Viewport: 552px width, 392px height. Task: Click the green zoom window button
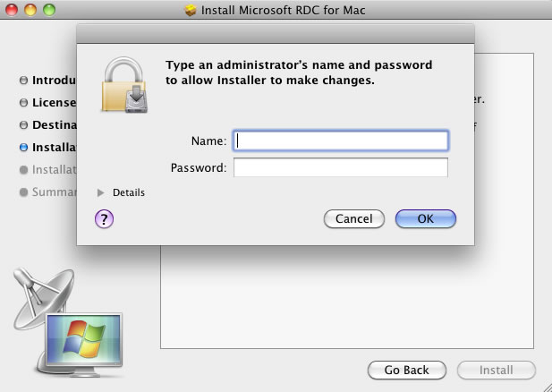[x=49, y=10]
